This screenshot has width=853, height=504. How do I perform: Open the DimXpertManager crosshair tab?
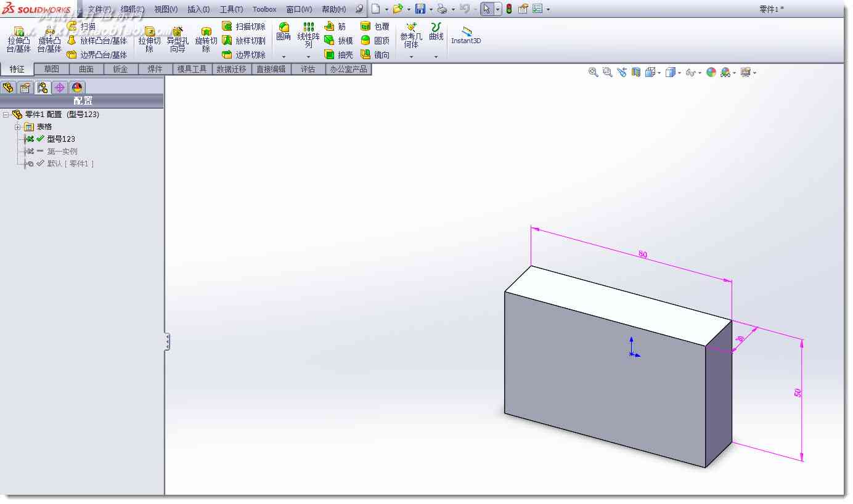click(x=60, y=87)
